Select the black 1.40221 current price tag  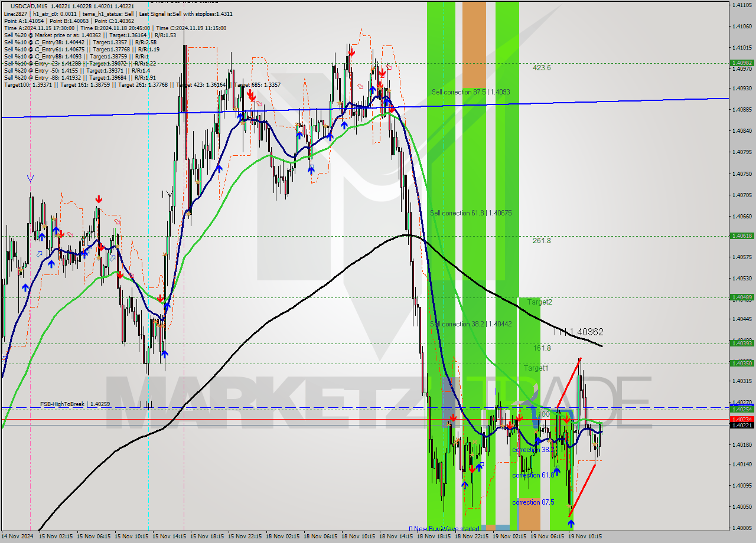(742, 425)
